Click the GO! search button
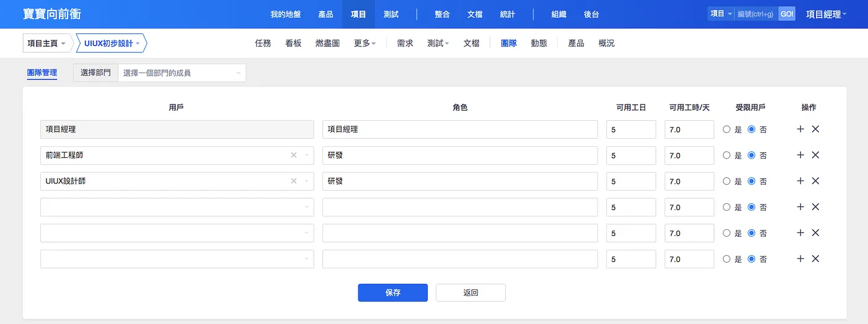868x324 pixels. [787, 14]
